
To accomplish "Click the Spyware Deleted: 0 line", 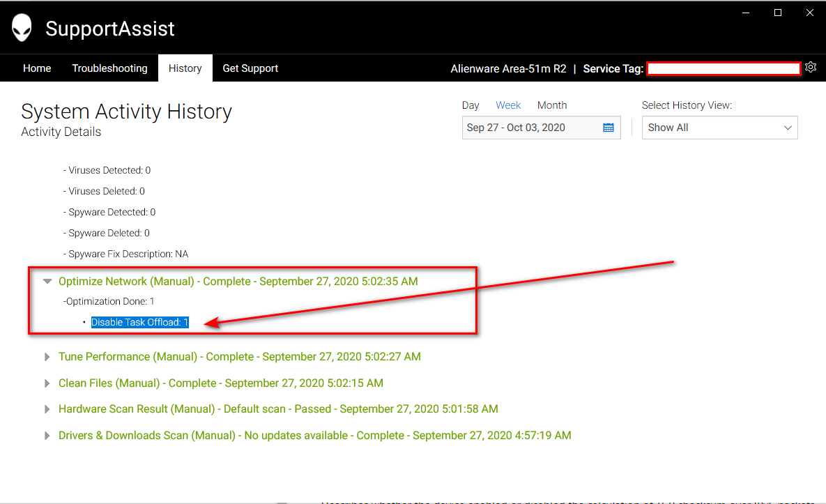I will pos(107,233).
